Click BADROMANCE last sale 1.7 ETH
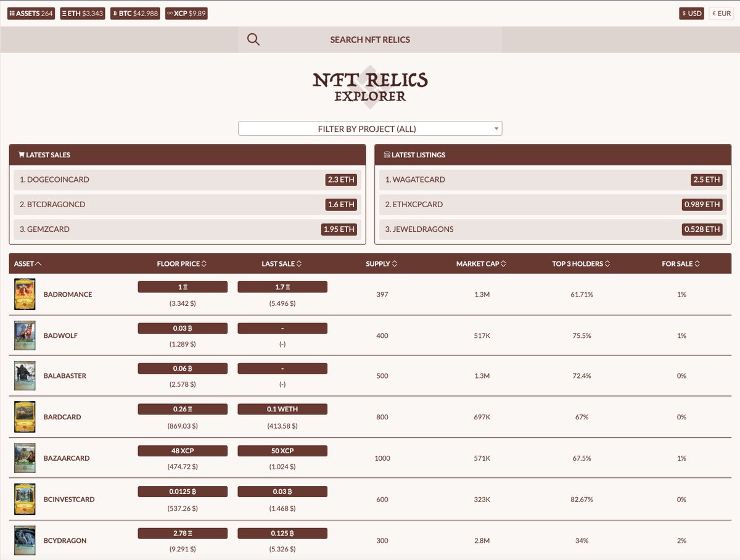 [282, 287]
